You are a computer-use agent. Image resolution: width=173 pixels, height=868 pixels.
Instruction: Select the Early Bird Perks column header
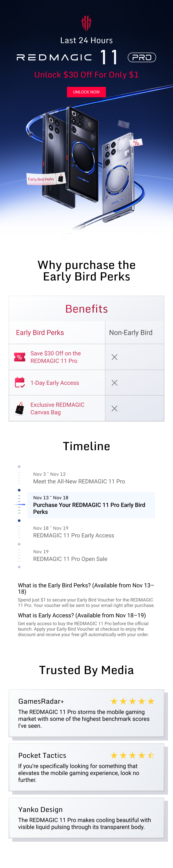point(40,333)
